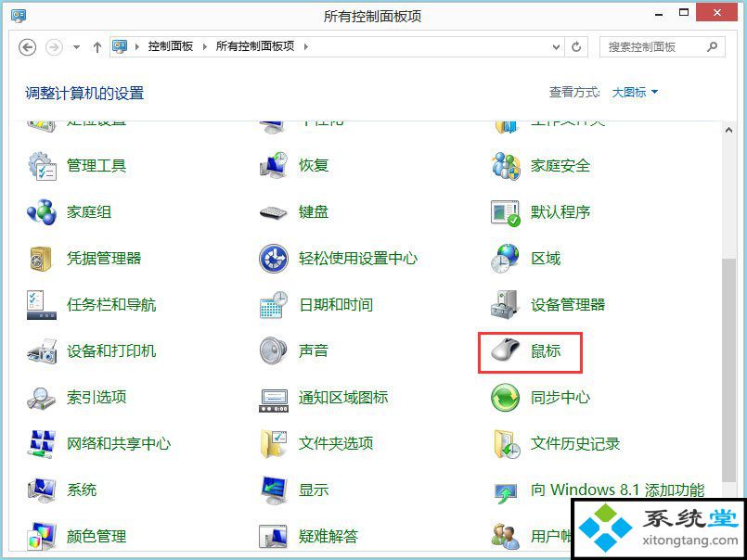This screenshot has width=747, height=560.
Task: Expand address bar history dropdown arrow
Action: click(x=556, y=46)
